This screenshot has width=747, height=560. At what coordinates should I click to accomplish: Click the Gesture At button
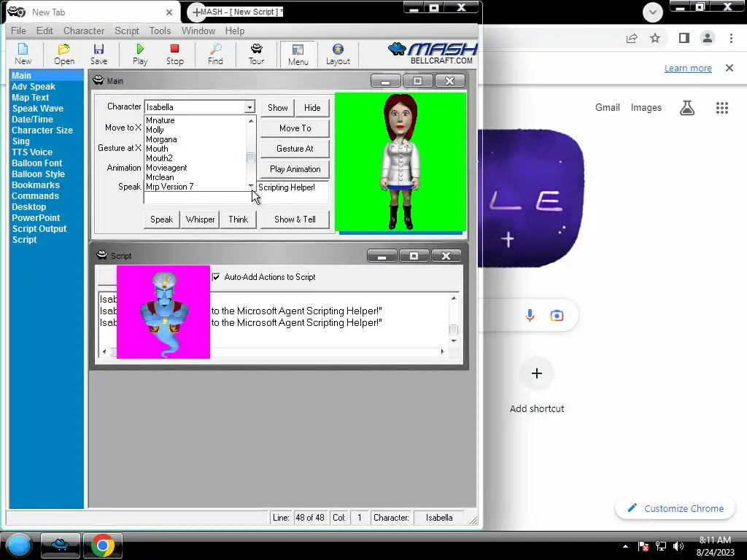[295, 149]
